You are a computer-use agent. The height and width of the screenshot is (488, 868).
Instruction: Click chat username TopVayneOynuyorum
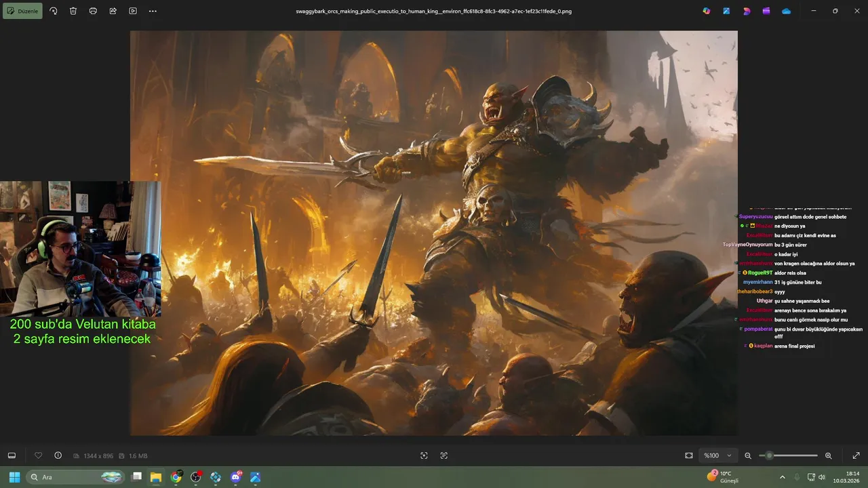coord(747,245)
